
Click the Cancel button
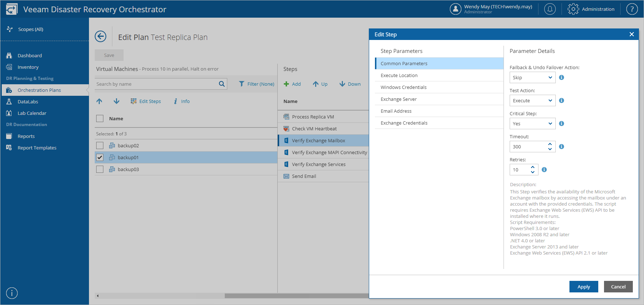pos(618,287)
